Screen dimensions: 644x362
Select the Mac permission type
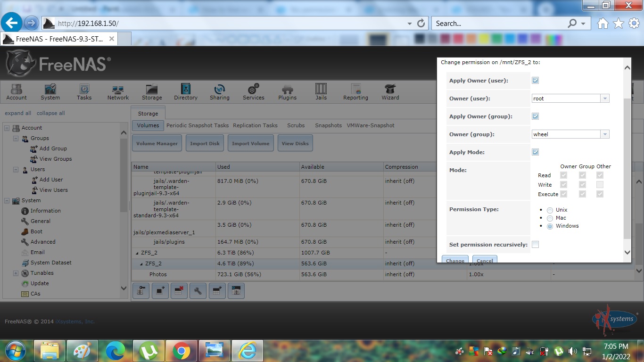[x=550, y=218]
